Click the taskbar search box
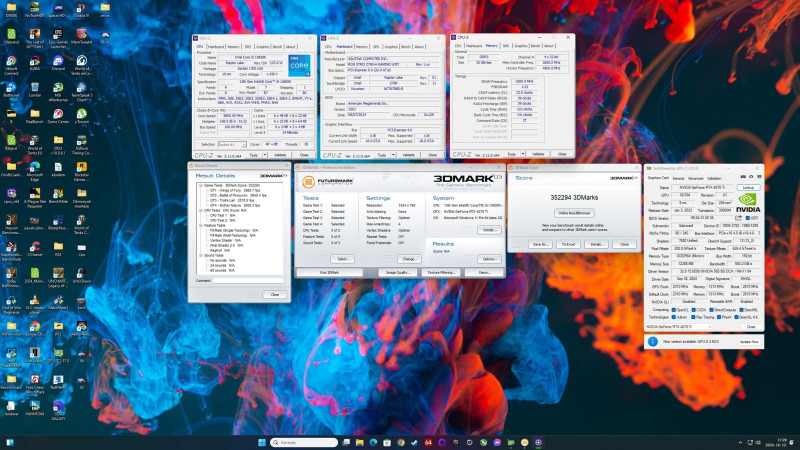The image size is (800, 450). click(304, 442)
